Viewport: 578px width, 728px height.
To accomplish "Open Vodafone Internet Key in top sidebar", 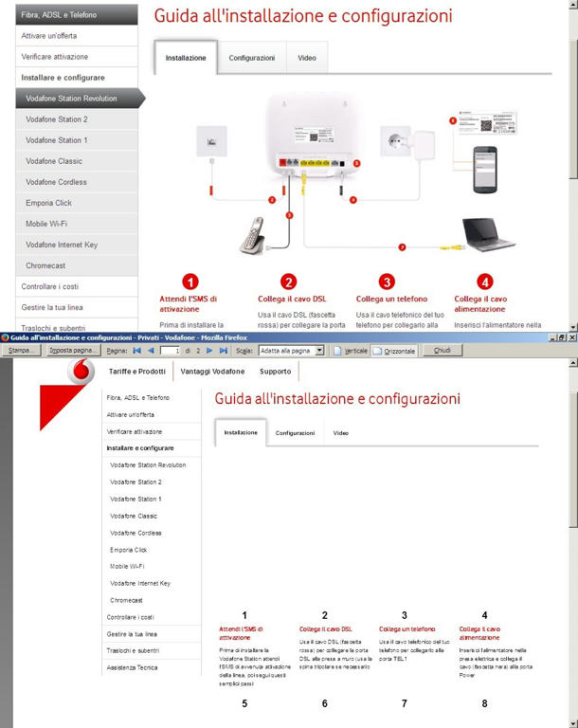I will tap(77, 245).
